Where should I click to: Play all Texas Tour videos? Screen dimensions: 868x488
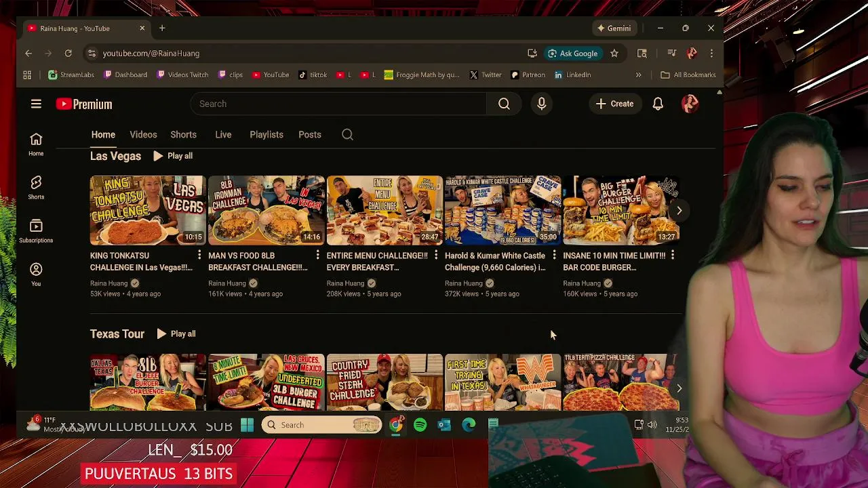coord(176,333)
